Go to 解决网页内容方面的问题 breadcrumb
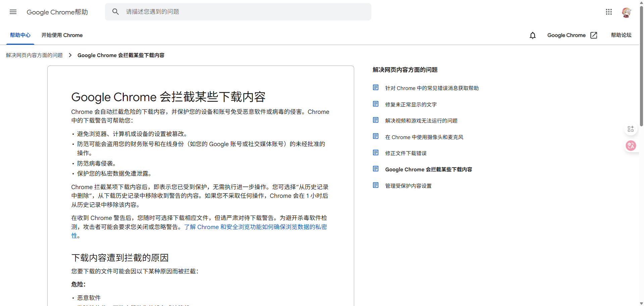 click(x=34, y=55)
